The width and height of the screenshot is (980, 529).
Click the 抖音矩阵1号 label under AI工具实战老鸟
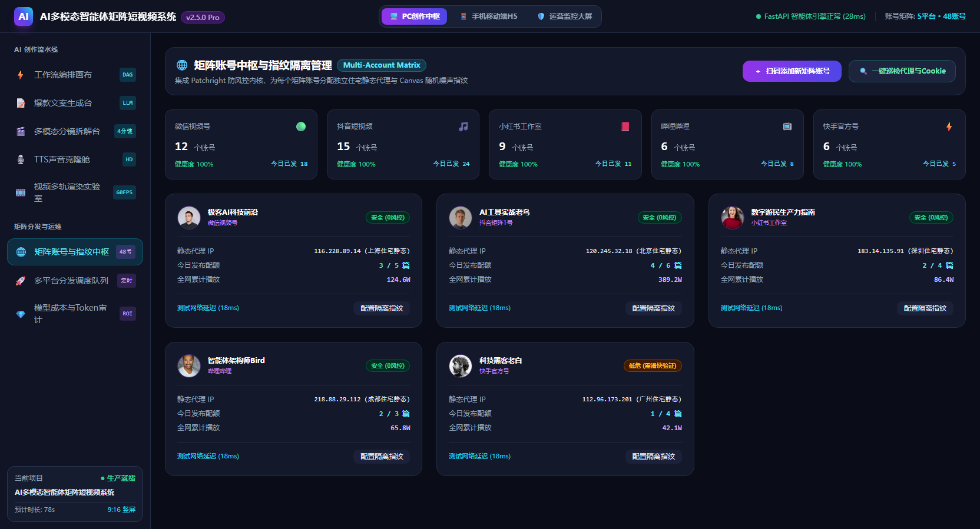[x=496, y=223]
